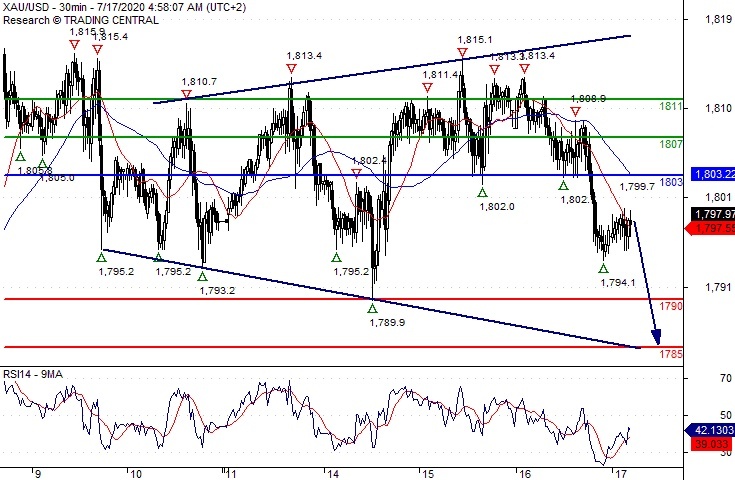Click the green 1811 resistance level label
735x480 pixels.
(x=671, y=106)
